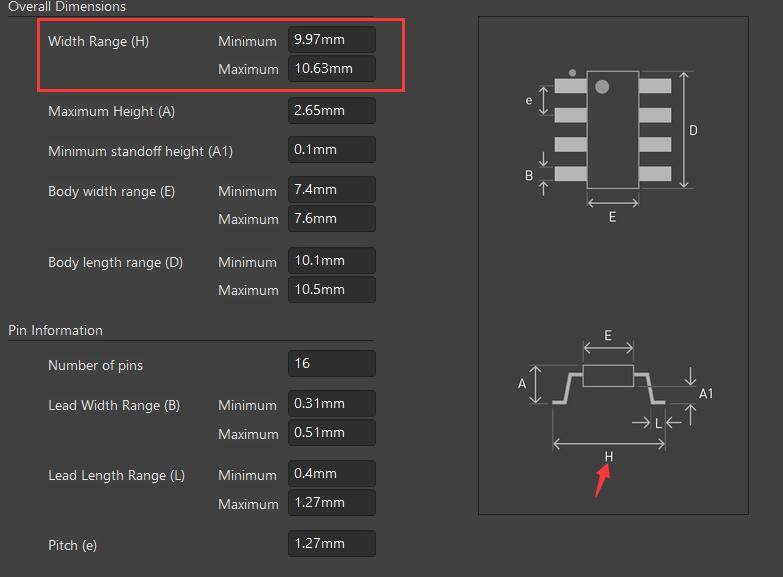The image size is (783, 577).
Task: Click the H dimension label in diagram
Action: [x=609, y=456]
